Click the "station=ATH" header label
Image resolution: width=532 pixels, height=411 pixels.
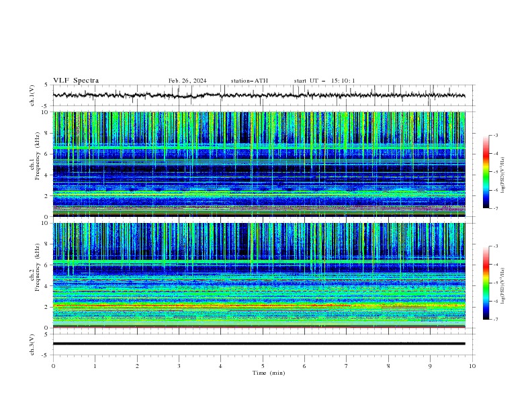pyautogui.click(x=249, y=81)
